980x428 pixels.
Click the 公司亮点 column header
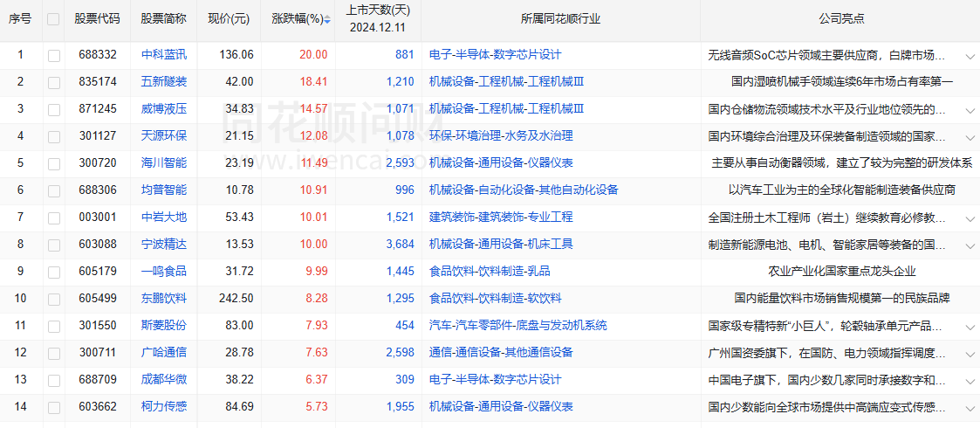point(840,19)
